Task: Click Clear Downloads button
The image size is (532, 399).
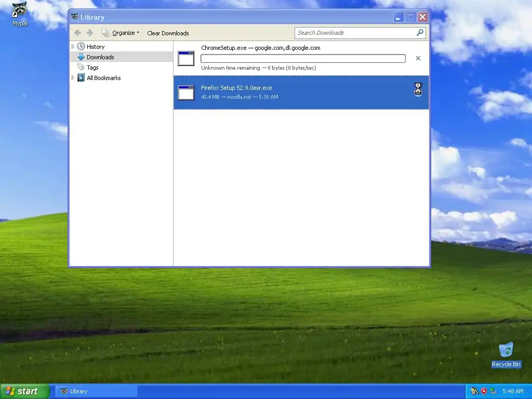Action: [x=168, y=33]
